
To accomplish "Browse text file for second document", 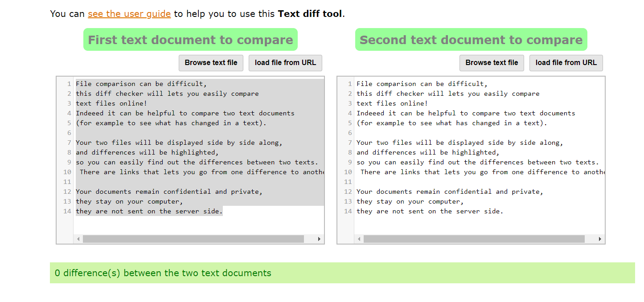I will pyautogui.click(x=492, y=63).
